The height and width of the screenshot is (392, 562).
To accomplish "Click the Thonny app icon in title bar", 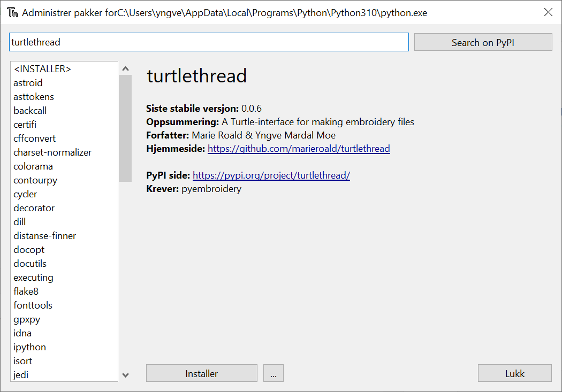I will (12, 12).
